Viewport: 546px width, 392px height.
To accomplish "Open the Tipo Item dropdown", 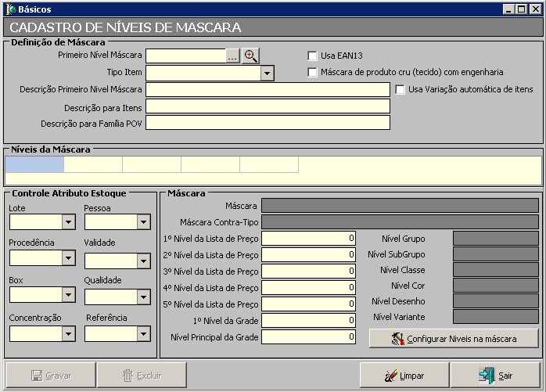I will [267, 73].
